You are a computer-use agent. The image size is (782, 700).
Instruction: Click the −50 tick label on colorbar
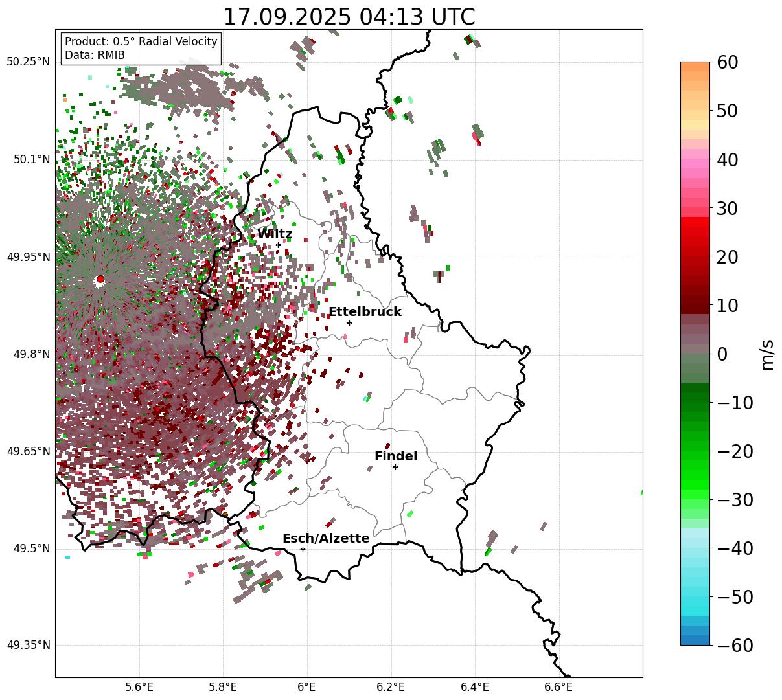pos(735,597)
